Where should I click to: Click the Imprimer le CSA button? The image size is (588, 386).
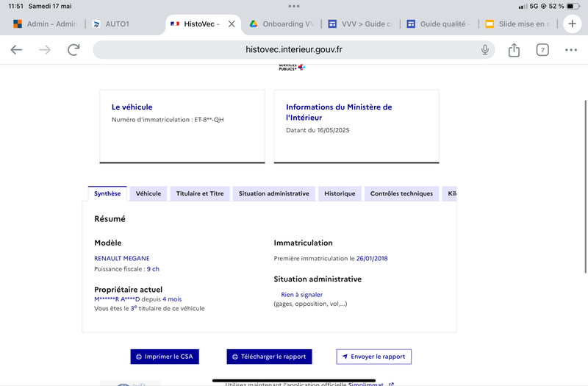165,357
